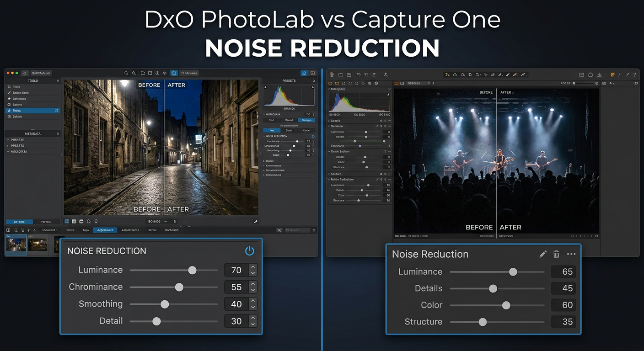This screenshot has width=644, height=351.
Task: Click the warning triangle icon in Capture One
Action: pos(599,74)
